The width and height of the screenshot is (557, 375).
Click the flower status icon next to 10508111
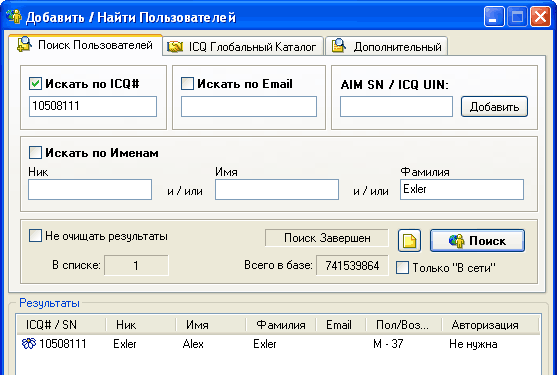click(x=29, y=343)
